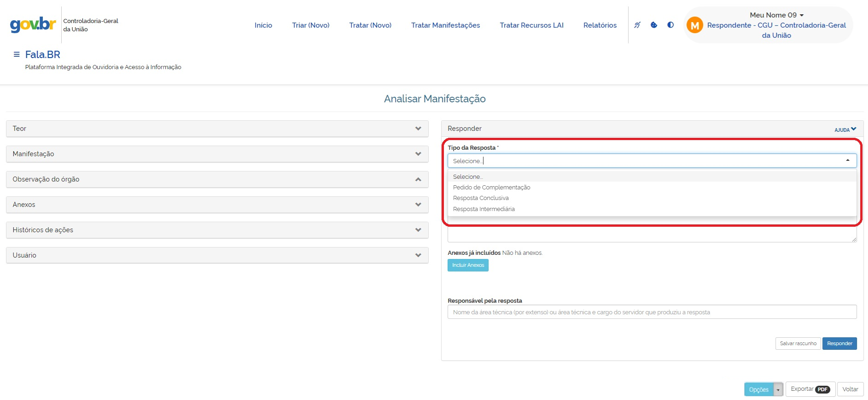Open cookie settings via cookie icon
The image size is (868, 400).
pyautogui.click(x=654, y=25)
